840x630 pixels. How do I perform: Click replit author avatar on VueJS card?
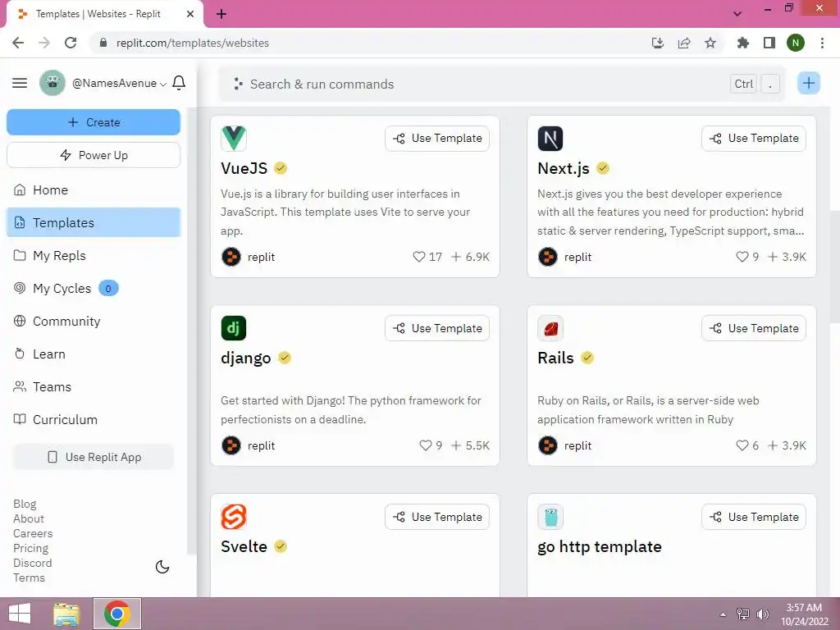point(231,257)
